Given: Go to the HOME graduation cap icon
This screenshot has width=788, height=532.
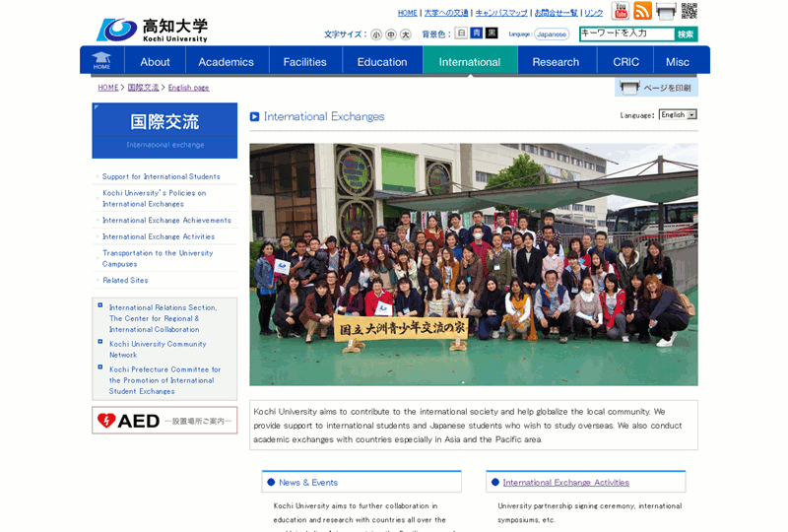Looking at the screenshot, I should (101, 60).
